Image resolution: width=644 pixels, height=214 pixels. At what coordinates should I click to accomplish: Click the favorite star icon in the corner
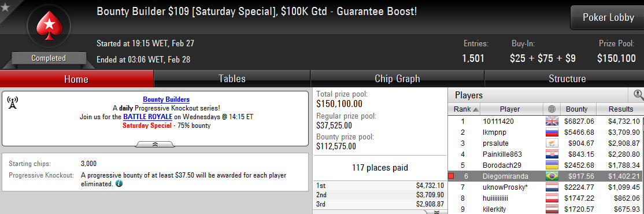tap(5, 7)
